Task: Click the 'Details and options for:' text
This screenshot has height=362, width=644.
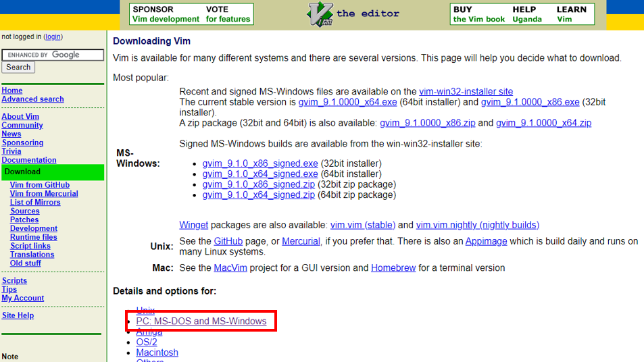Action: point(165,291)
